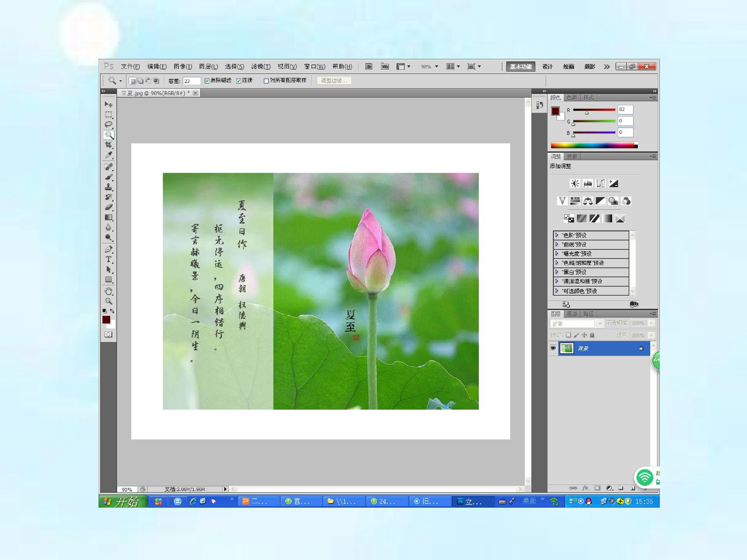
Task: Select the Crop tool
Action: tap(108, 145)
